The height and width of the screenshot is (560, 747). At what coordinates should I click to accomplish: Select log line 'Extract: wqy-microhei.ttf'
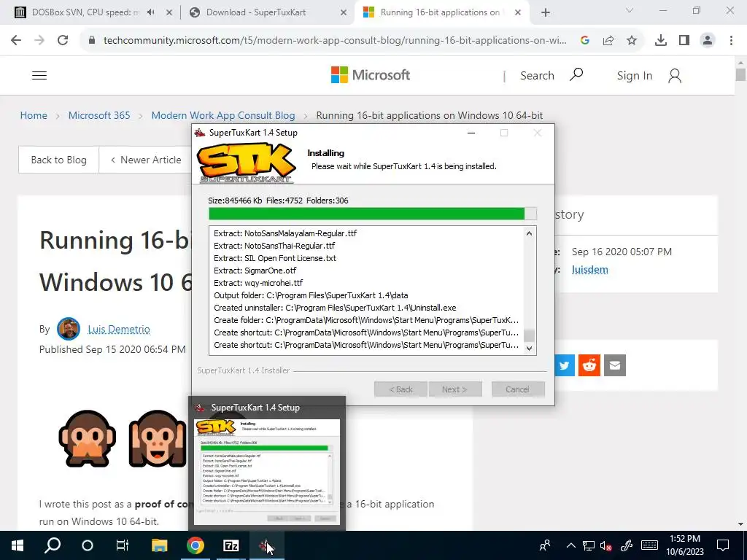tap(258, 283)
